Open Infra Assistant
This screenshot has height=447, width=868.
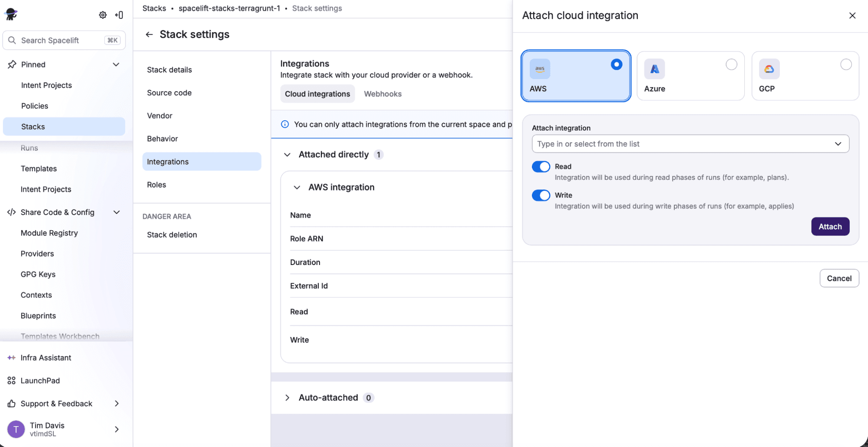(x=46, y=358)
